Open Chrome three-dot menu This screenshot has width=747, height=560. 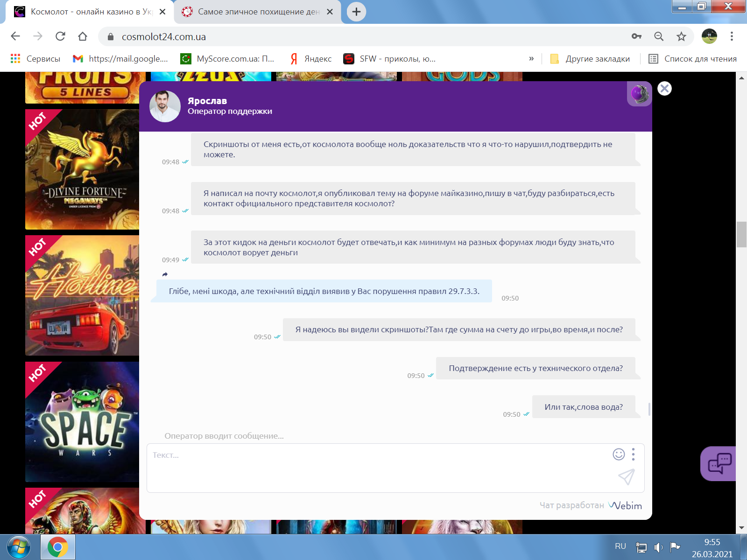click(x=732, y=36)
